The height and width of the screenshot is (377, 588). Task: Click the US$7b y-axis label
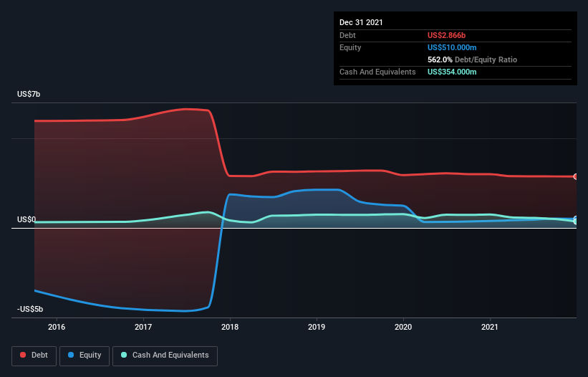click(29, 94)
